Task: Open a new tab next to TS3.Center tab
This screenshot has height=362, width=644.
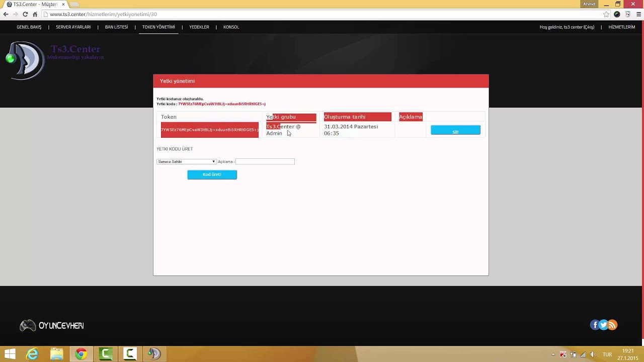Action: click(x=74, y=5)
